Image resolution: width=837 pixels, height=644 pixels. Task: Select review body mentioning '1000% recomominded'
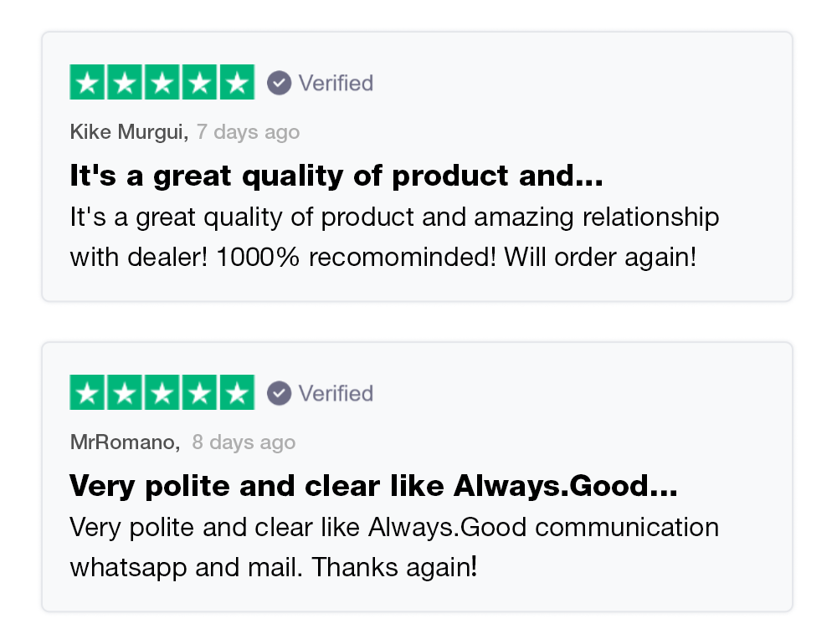[393, 237]
